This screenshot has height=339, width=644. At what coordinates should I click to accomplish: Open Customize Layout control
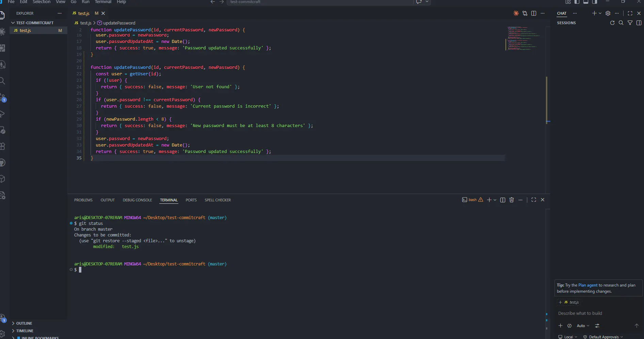(x=568, y=2)
